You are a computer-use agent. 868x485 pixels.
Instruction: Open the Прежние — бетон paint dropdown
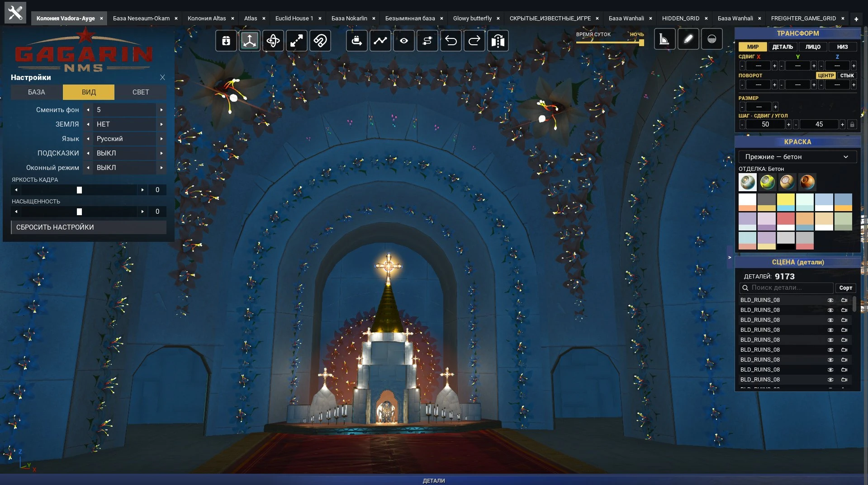tap(797, 157)
